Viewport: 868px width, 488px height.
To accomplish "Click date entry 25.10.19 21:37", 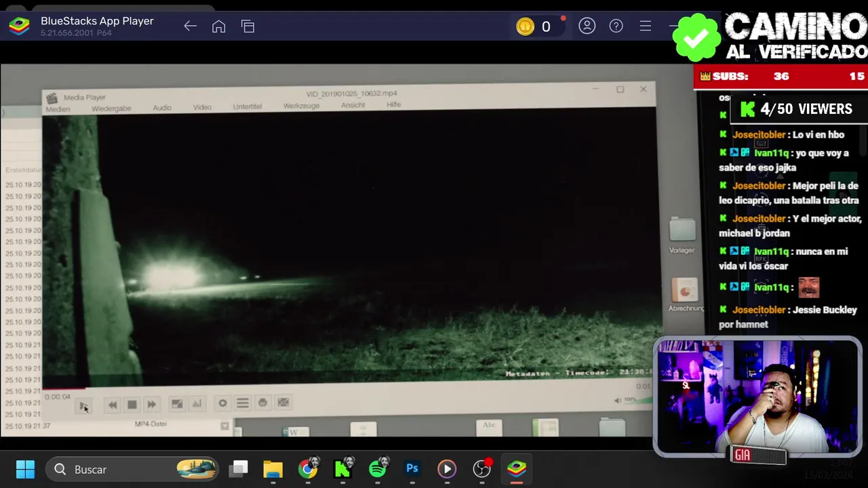I will coord(28,426).
